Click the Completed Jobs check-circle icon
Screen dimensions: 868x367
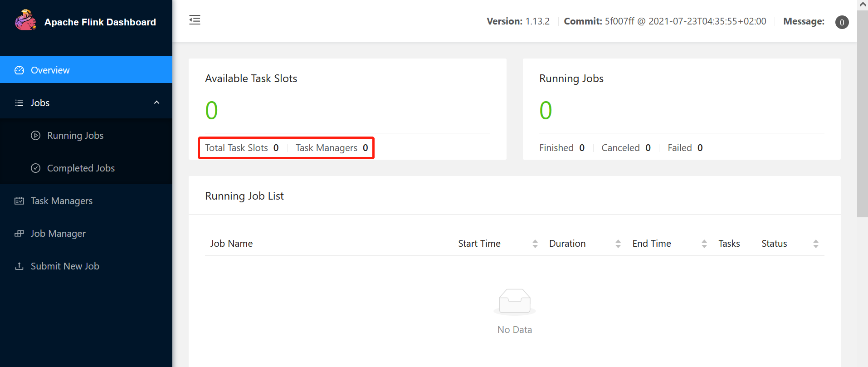35,168
